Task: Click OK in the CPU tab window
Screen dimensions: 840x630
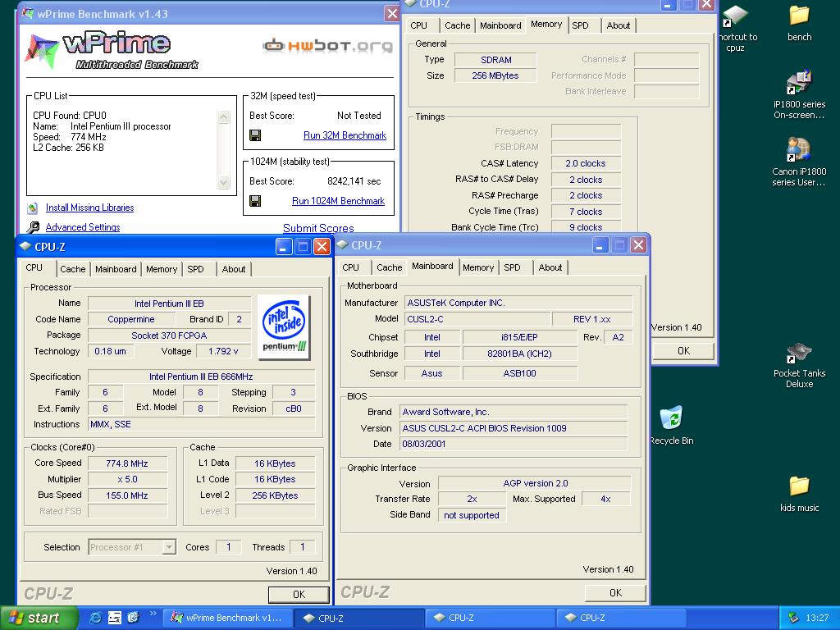Action: (299, 594)
